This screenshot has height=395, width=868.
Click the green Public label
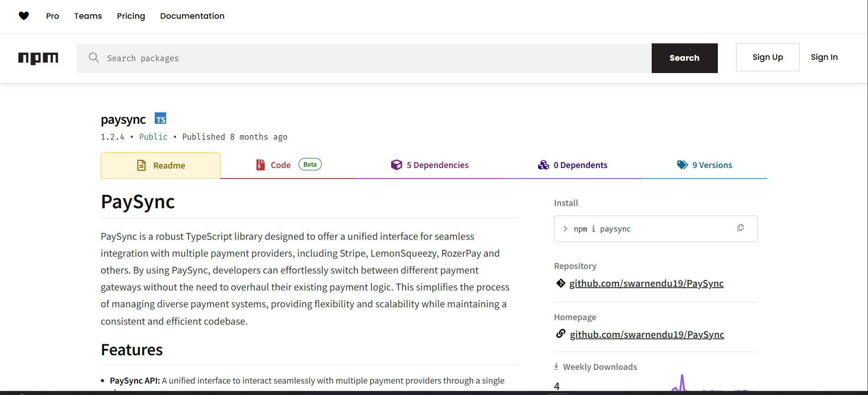[153, 137]
